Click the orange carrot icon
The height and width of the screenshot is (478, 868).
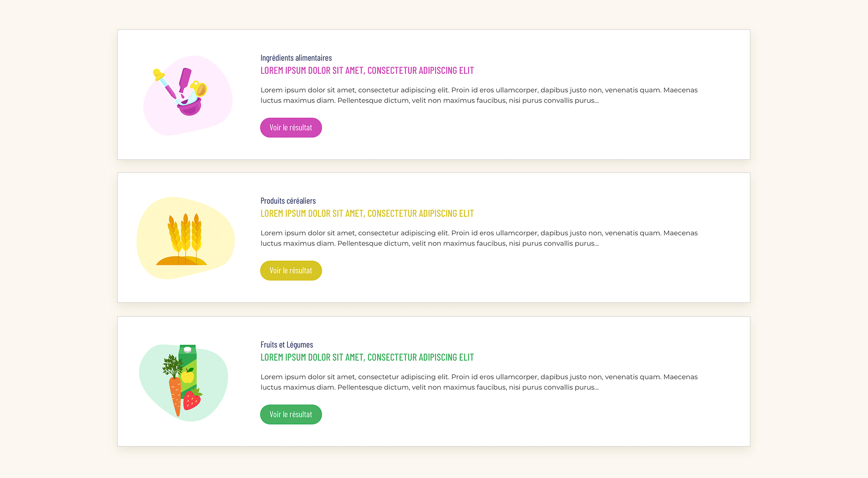175,396
